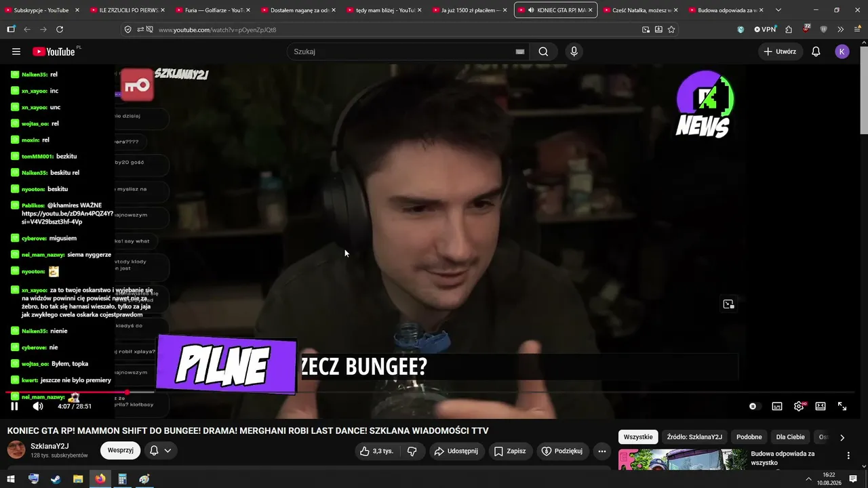Open the in-video miniplayer icon overlay
Viewport: 868px width, 488px height.
(x=728, y=304)
